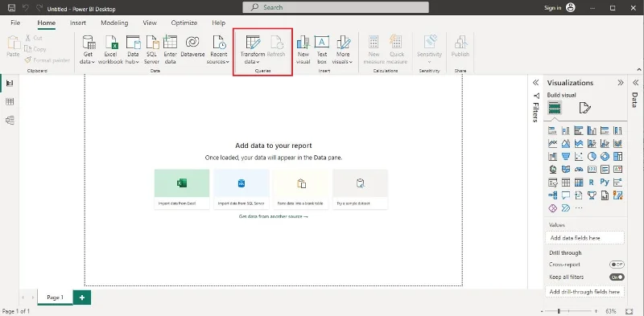Add a Map globe visual
The image size is (644, 316).
(553, 169)
